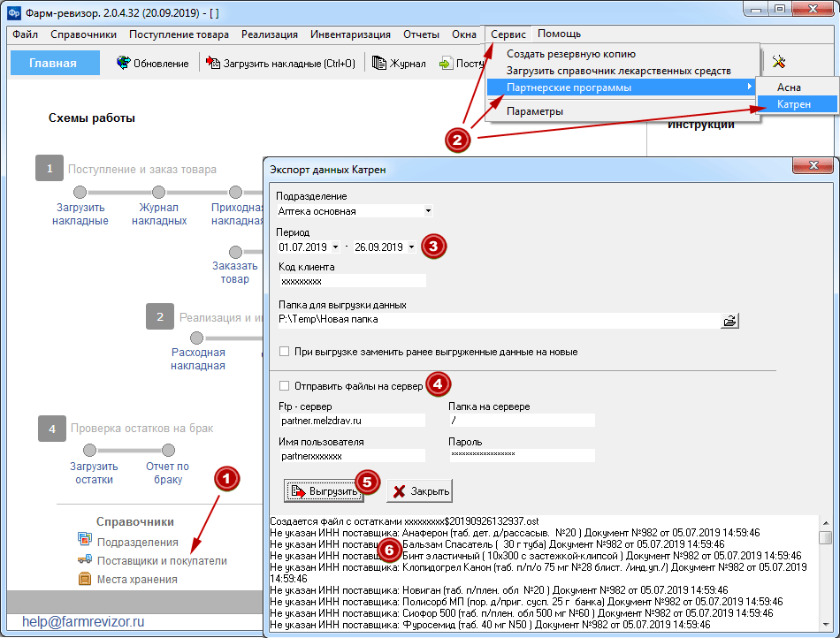
Task: Click the Имя пользователя input field
Action: click(353, 456)
